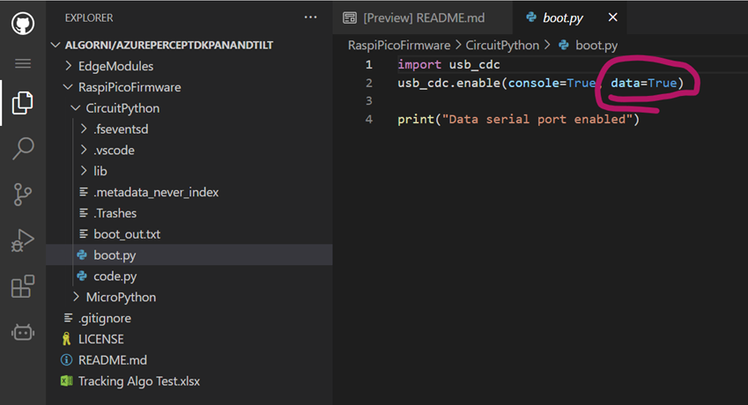Click boot.py in the breadcrumb
This screenshot has width=748, height=405.
[x=596, y=45]
